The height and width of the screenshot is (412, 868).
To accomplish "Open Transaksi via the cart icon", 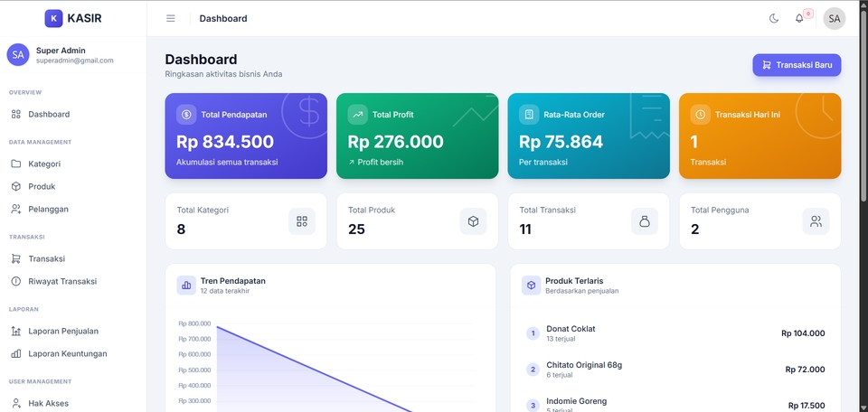I will pyautogui.click(x=16, y=258).
